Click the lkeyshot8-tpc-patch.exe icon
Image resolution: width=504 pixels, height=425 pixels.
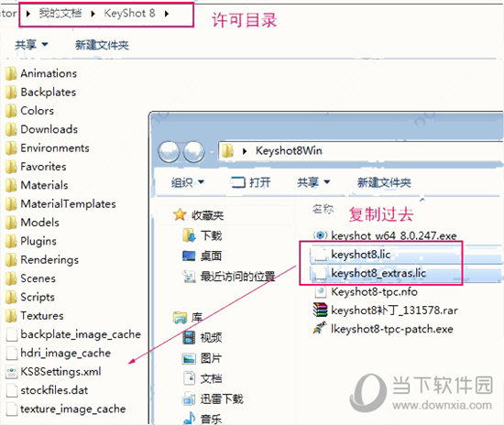[320, 328]
